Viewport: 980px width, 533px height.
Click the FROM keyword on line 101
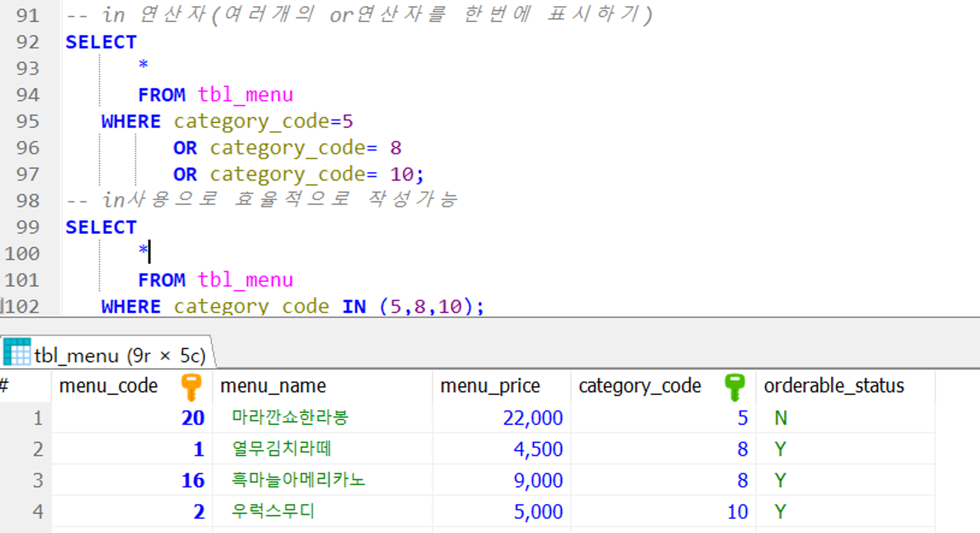(162, 280)
